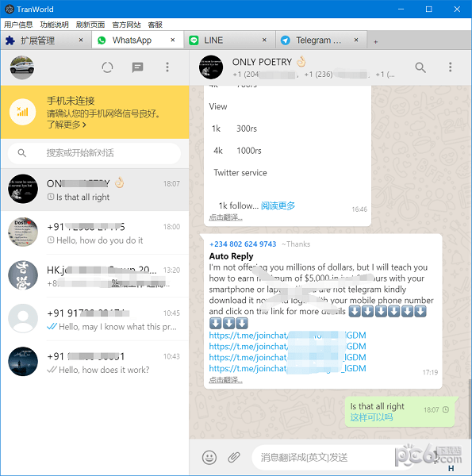
Task: Start a new chat with message icon
Action: [137, 67]
